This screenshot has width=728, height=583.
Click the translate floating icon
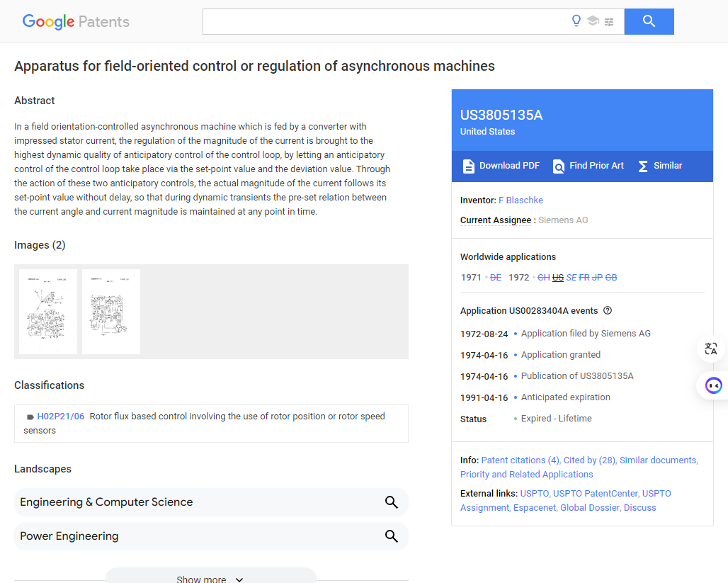tap(711, 349)
